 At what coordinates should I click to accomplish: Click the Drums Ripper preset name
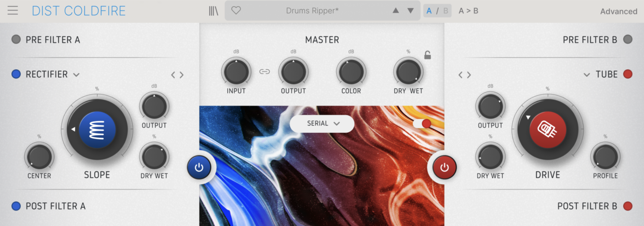point(312,11)
